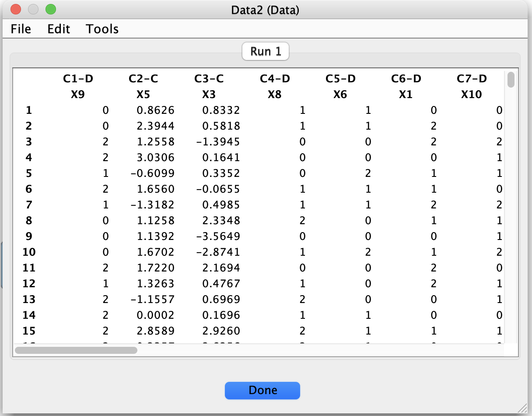
Task: Click cell value -1.1557
Action: [153, 300]
